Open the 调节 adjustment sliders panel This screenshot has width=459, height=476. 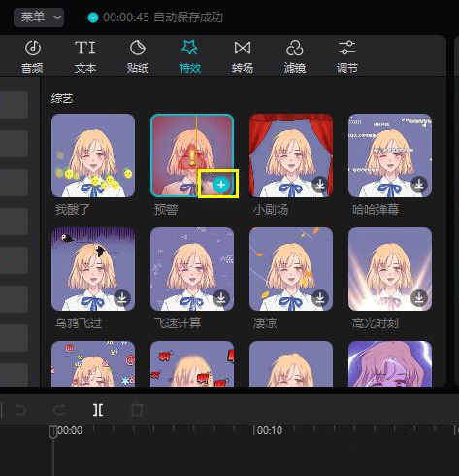(x=347, y=56)
